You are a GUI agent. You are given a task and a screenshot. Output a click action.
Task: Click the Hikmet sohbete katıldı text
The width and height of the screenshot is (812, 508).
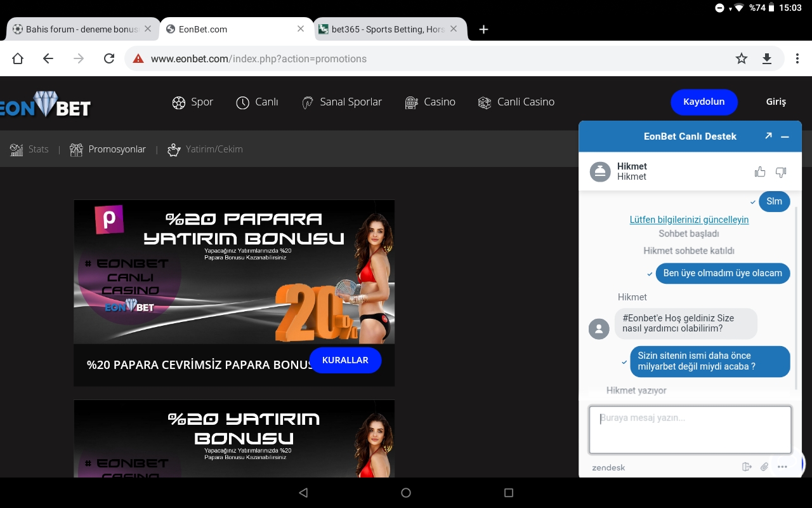coord(689,251)
